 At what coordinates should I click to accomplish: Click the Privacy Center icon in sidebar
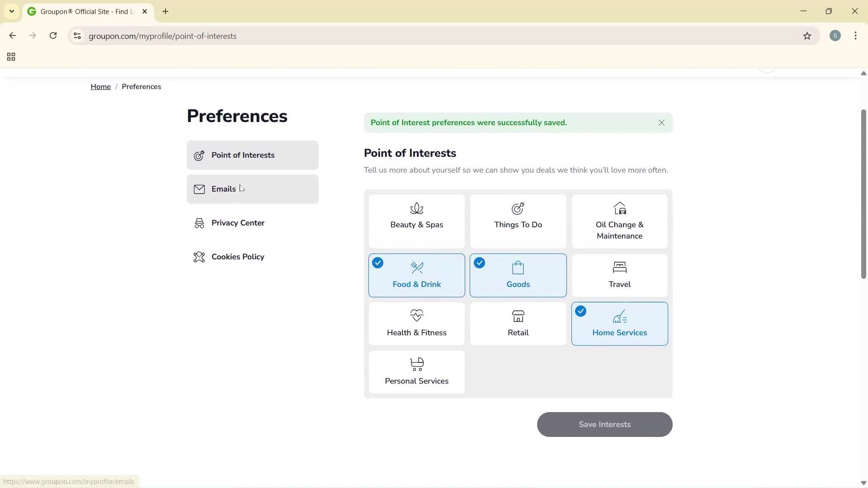(x=199, y=223)
